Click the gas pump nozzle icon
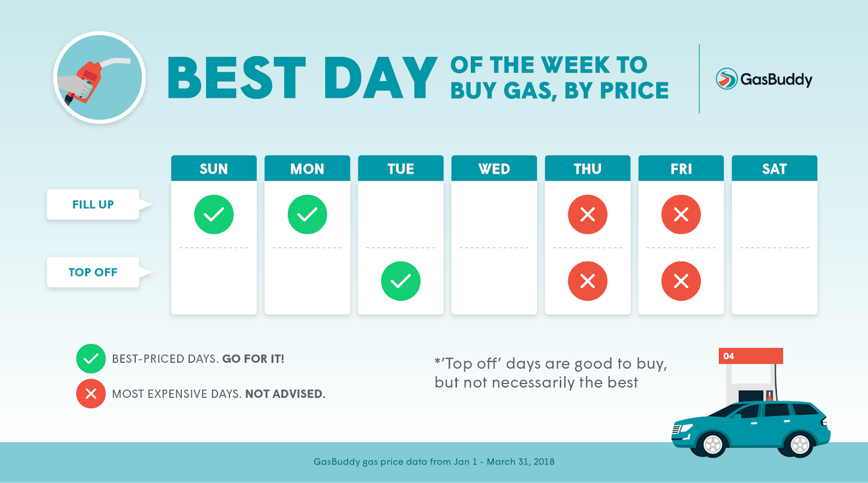The width and height of the screenshot is (868, 483). pos(99,78)
